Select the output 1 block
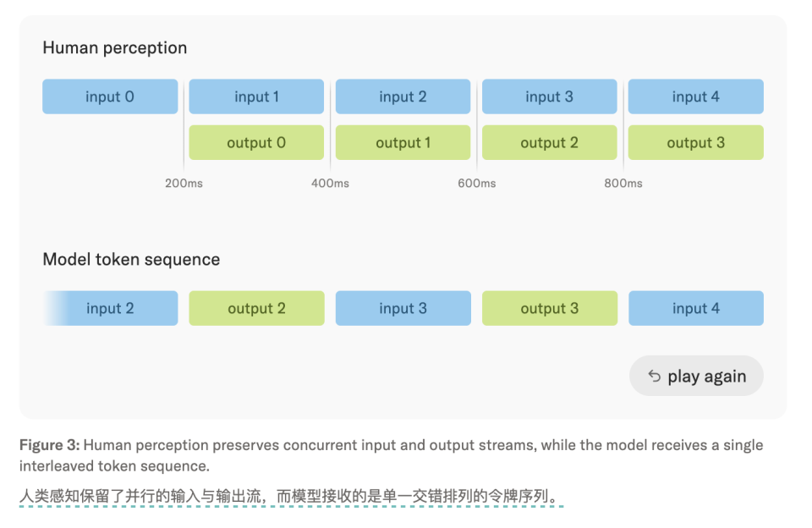Viewport: 812px width, 528px height. (403, 142)
